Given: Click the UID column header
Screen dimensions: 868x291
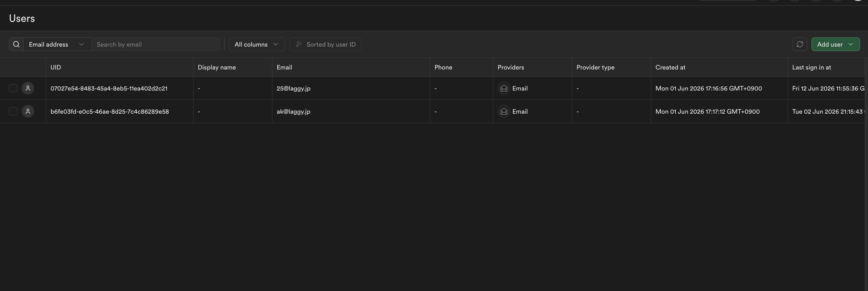Looking at the screenshot, I should (x=120, y=67).
